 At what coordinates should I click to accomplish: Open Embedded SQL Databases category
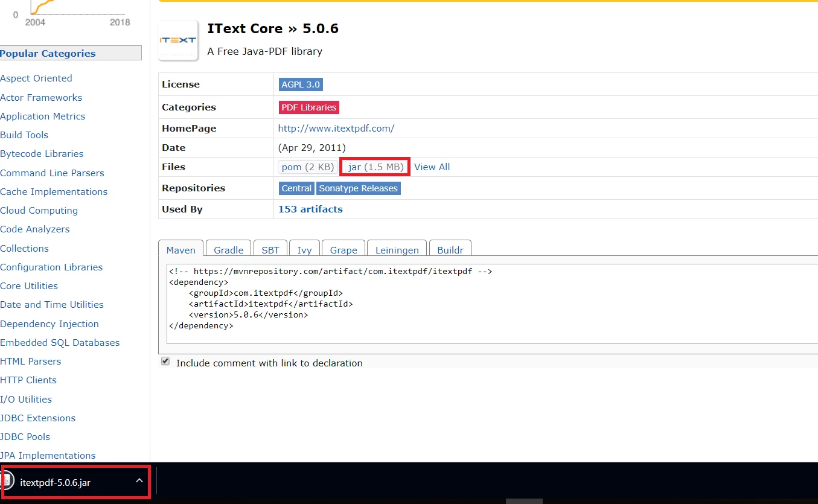pos(60,343)
